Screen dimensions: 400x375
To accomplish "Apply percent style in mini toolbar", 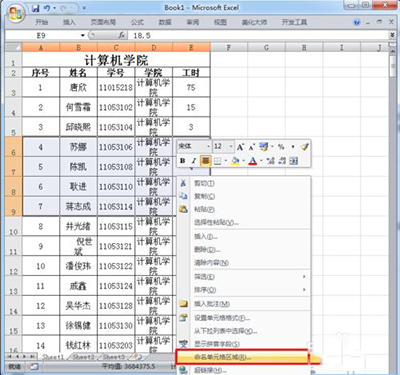I will pos(281,147).
